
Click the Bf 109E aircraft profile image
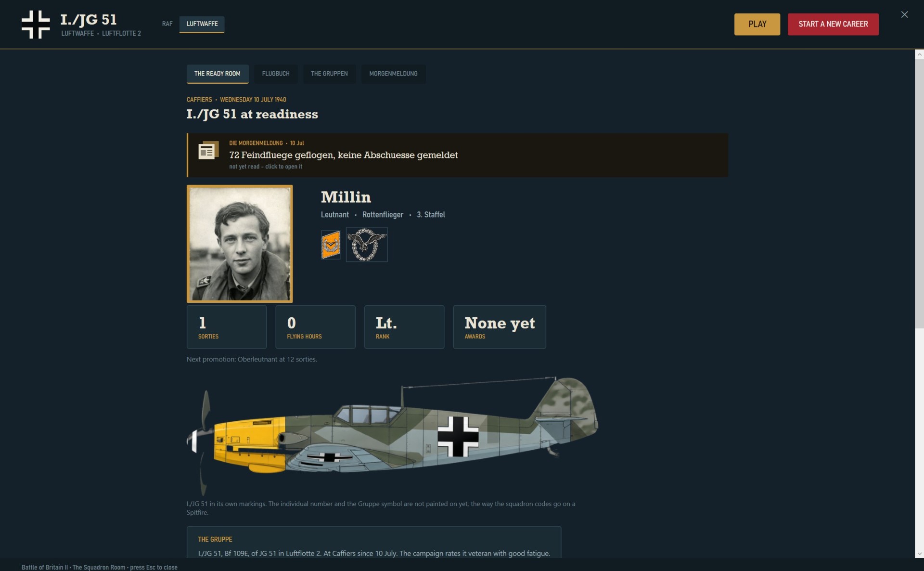[392, 436]
